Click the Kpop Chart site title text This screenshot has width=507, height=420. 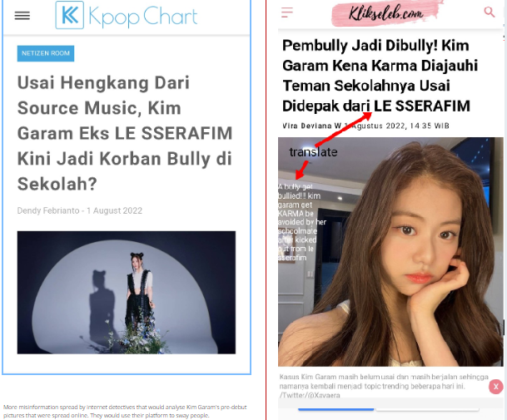click(142, 16)
